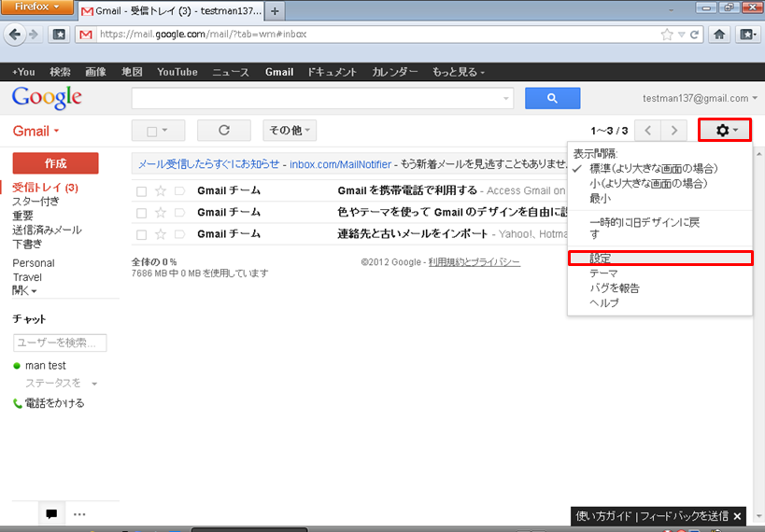The height and width of the screenshot is (532, 765).
Task: Check the 連絡先と古いメールをインポート message box
Action: (x=141, y=234)
